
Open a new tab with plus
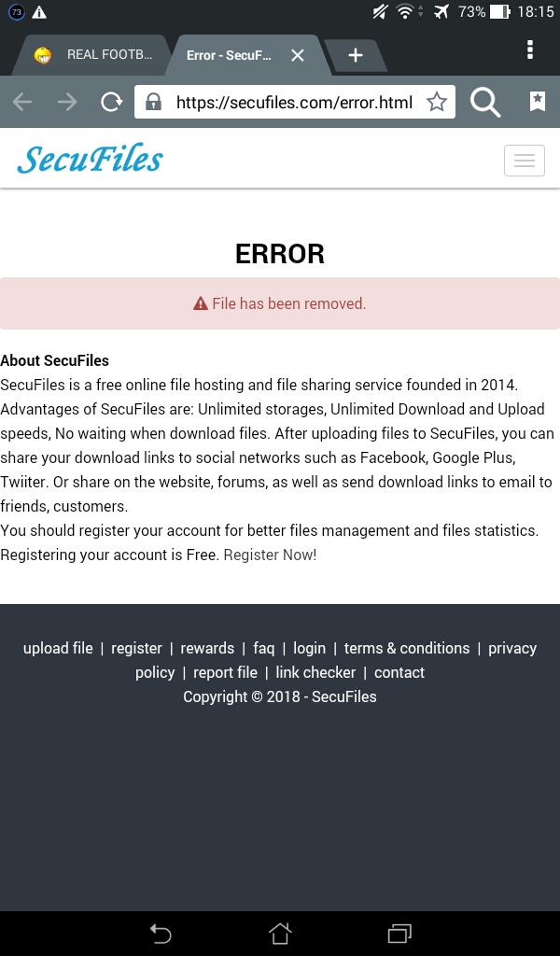355,55
